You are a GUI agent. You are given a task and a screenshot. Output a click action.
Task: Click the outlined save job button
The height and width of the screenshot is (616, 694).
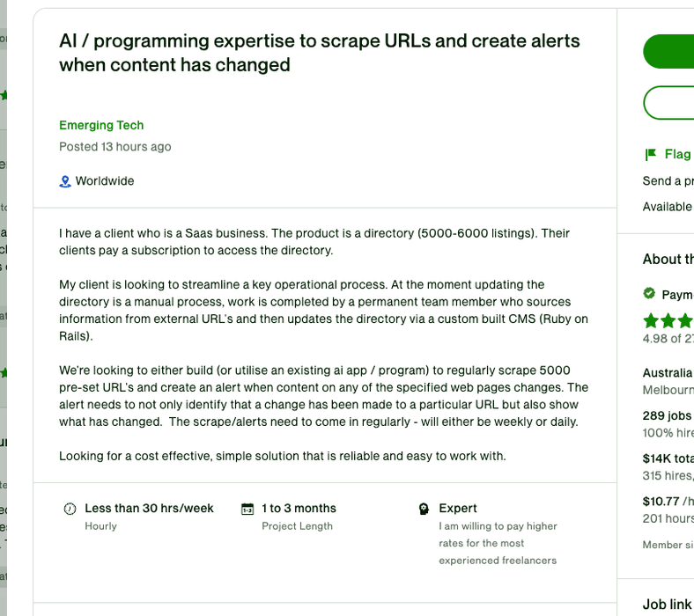pyautogui.click(x=668, y=103)
